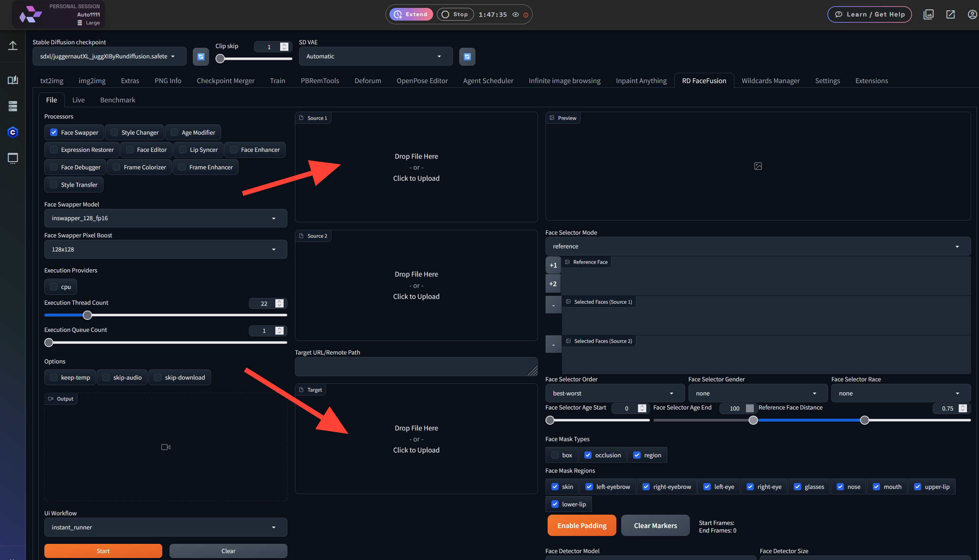This screenshot has width=979, height=560.
Task: Select the blue Civitai hexagon icon in sidebar
Action: 13,132
